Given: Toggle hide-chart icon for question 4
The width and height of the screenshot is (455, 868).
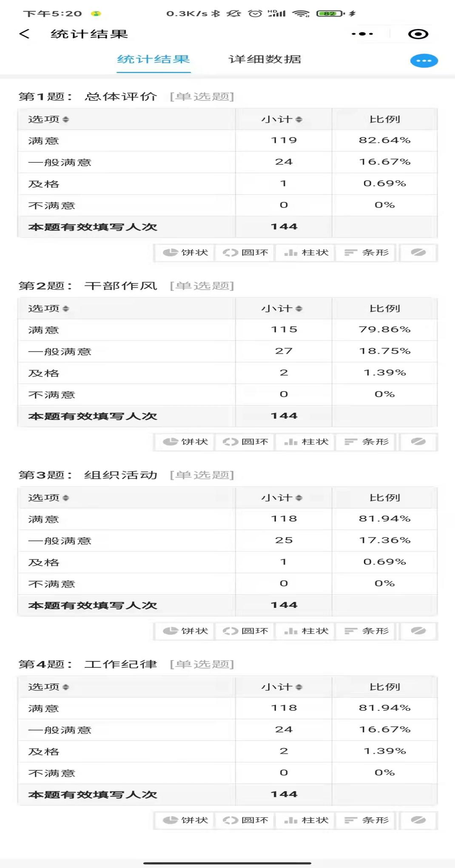Looking at the screenshot, I should (x=418, y=820).
